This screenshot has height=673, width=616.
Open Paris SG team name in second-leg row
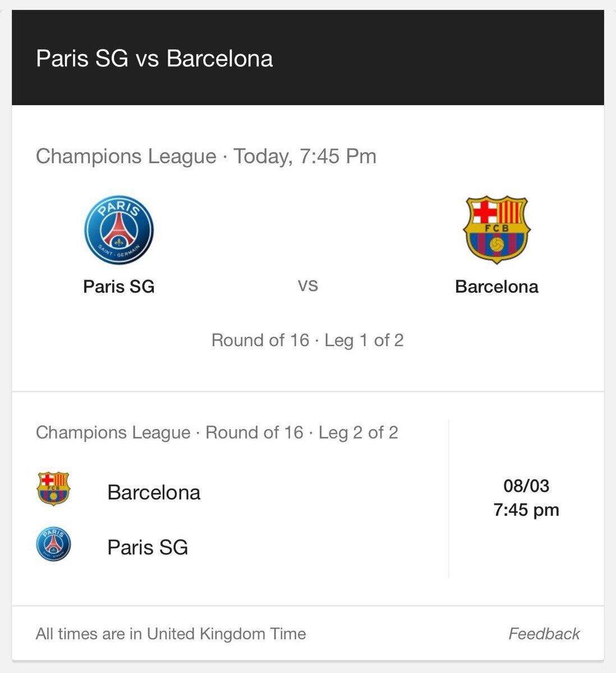pyautogui.click(x=148, y=547)
